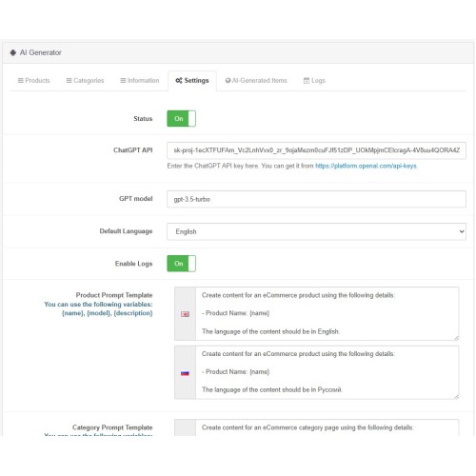Click the English product prompt textarea
This screenshot has width=476, height=476.
tap(327, 313)
